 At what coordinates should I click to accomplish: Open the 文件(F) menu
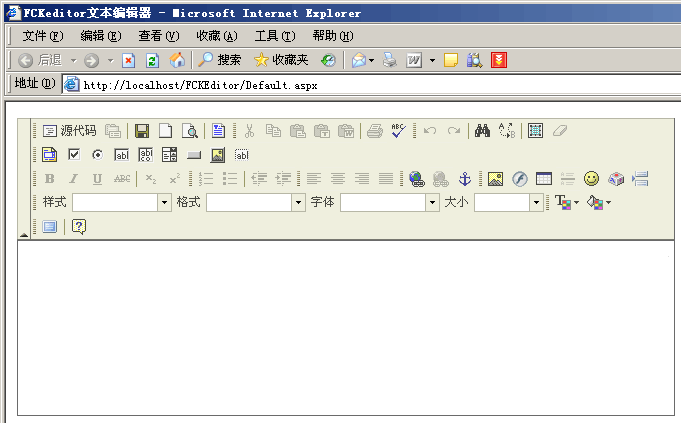point(43,36)
